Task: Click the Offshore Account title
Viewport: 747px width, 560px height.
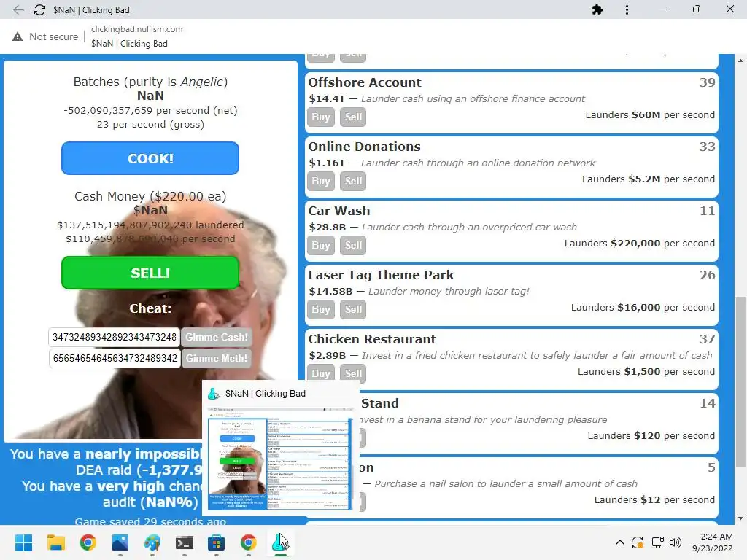Action: coord(365,82)
